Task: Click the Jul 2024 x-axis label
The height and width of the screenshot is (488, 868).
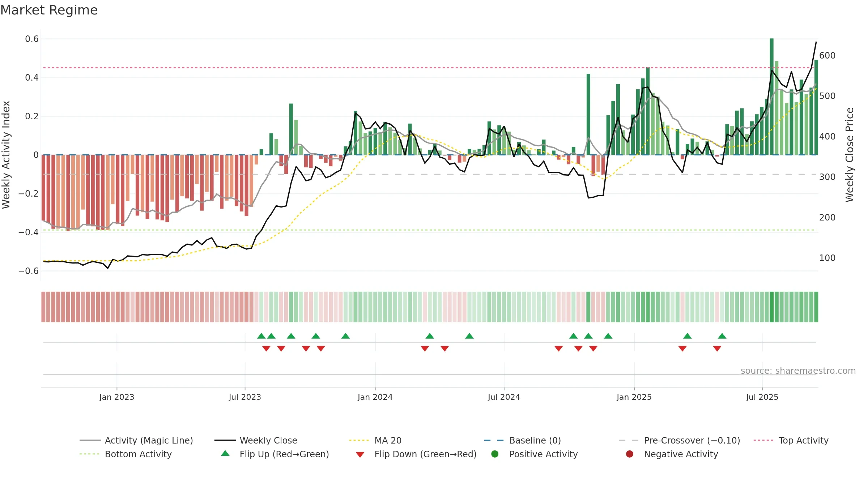Action: coord(504,397)
